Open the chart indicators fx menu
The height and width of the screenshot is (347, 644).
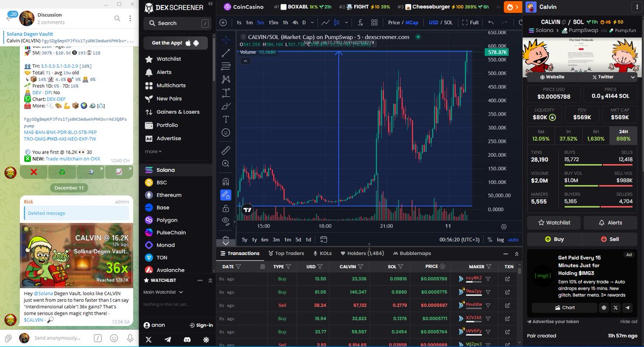pos(360,23)
